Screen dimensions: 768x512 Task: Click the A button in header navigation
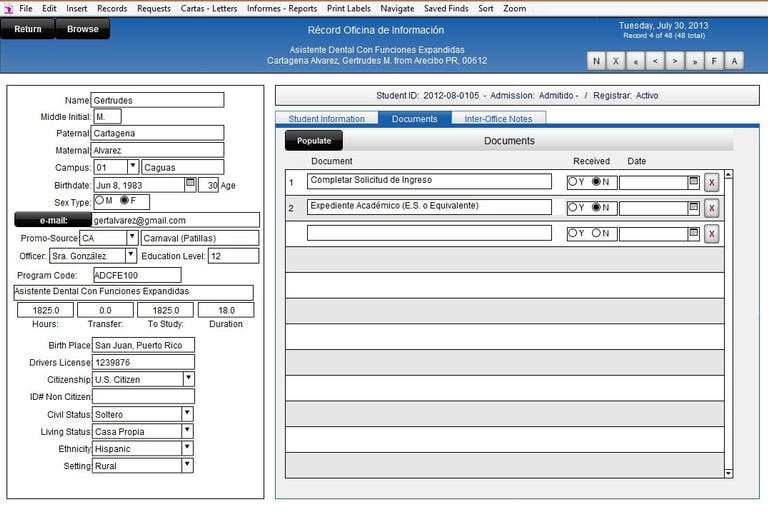[734, 61]
